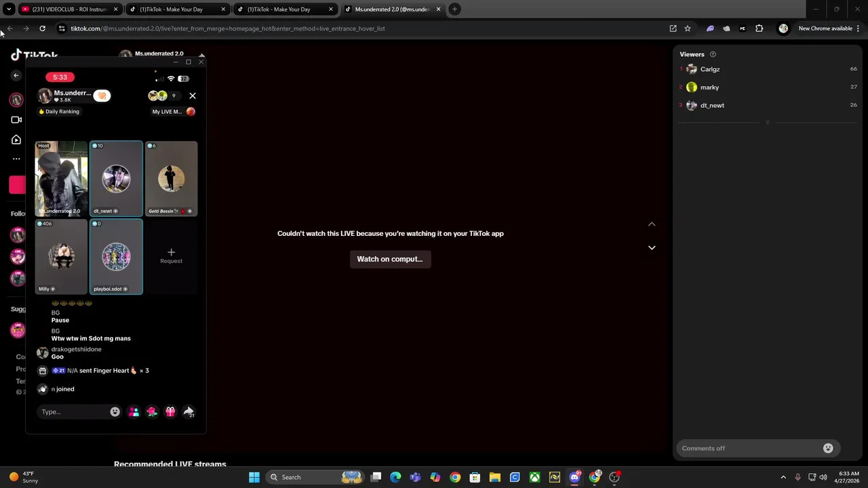Close the phone LIVE view with the X

pos(193,96)
